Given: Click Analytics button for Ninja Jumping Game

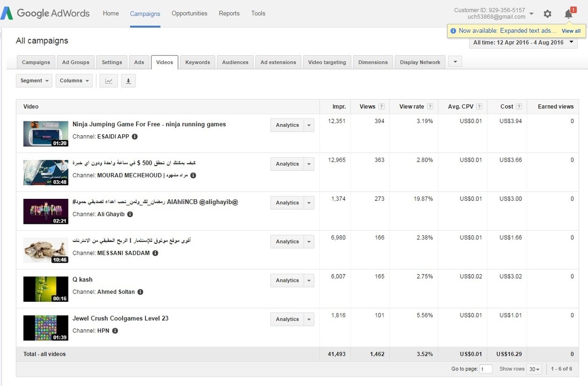Looking at the screenshot, I should click(x=287, y=125).
